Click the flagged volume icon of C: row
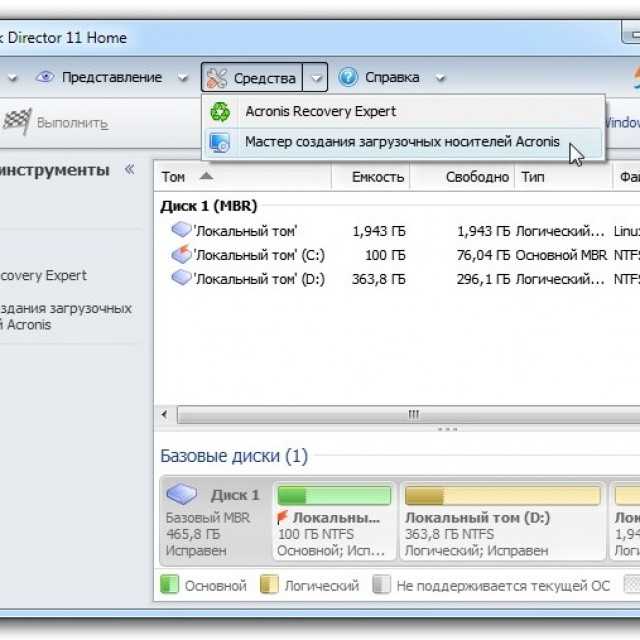640x640 pixels. pos(181,254)
